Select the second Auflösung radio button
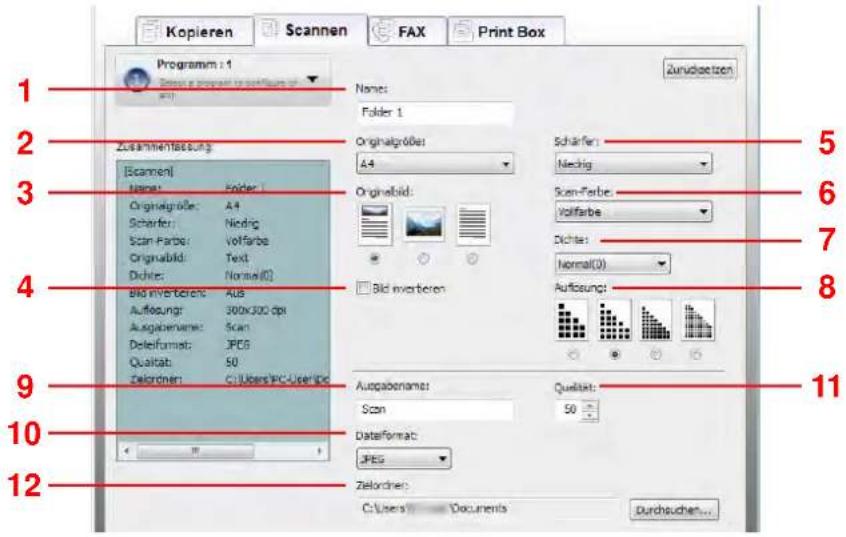Viewport: 846px width, 537px height. pos(615,355)
